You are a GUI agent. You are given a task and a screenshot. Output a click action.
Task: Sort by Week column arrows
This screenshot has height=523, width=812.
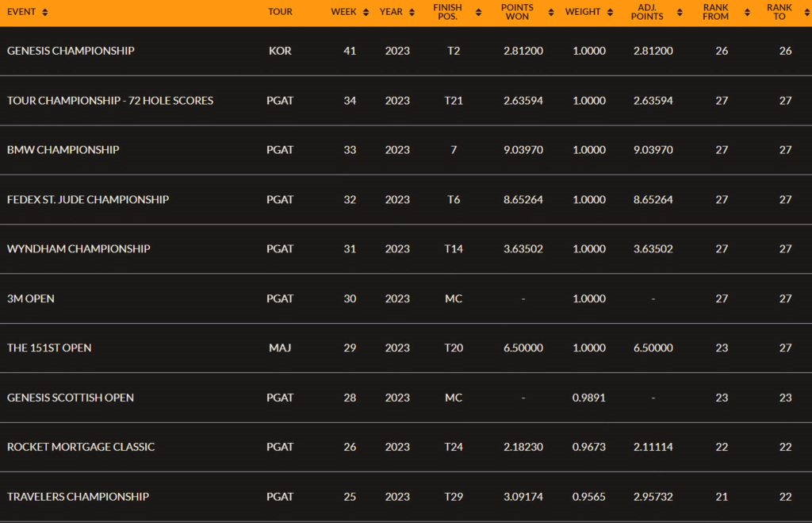[366, 12]
